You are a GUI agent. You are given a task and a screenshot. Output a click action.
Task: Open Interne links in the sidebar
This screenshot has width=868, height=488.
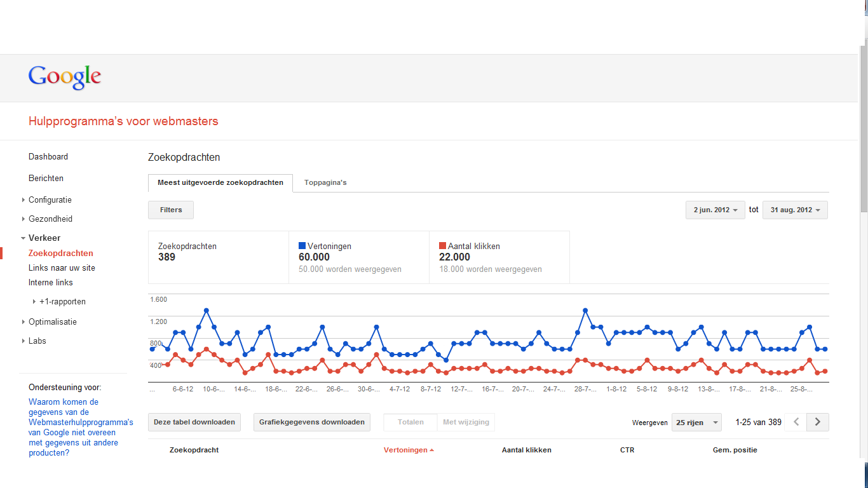pyautogui.click(x=51, y=283)
